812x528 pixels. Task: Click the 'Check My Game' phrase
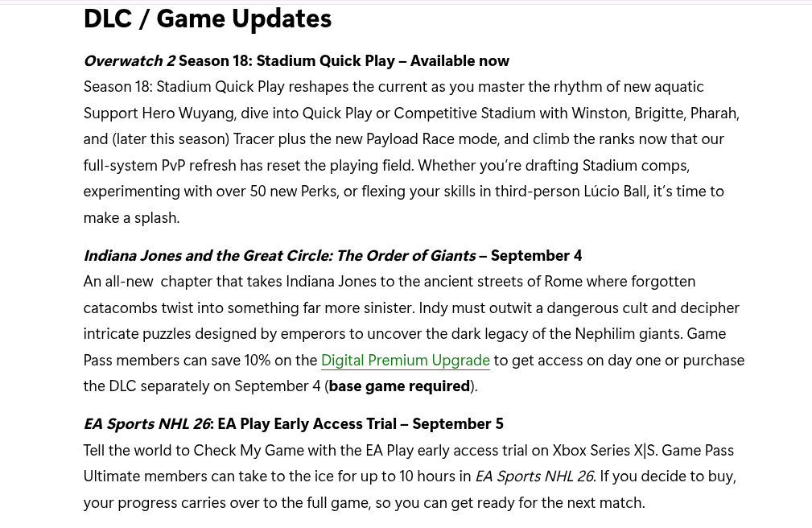coord(249,451)
